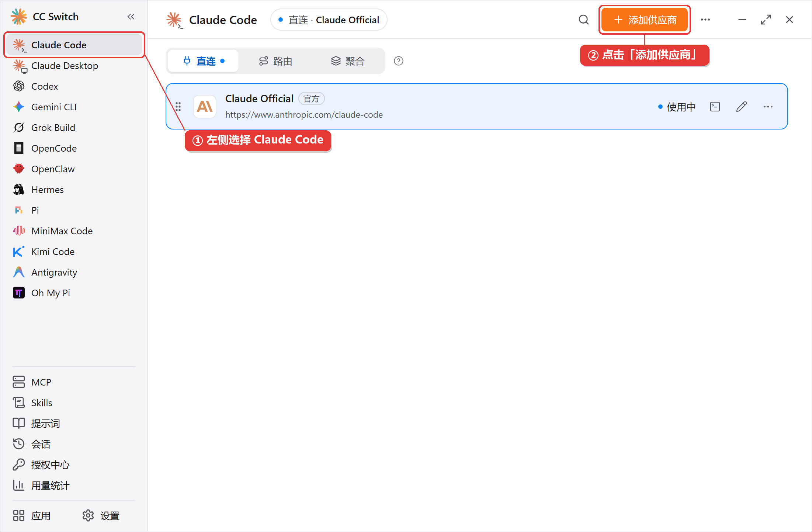Open the 会话 sessions section
812x532 pixels.
74,444
